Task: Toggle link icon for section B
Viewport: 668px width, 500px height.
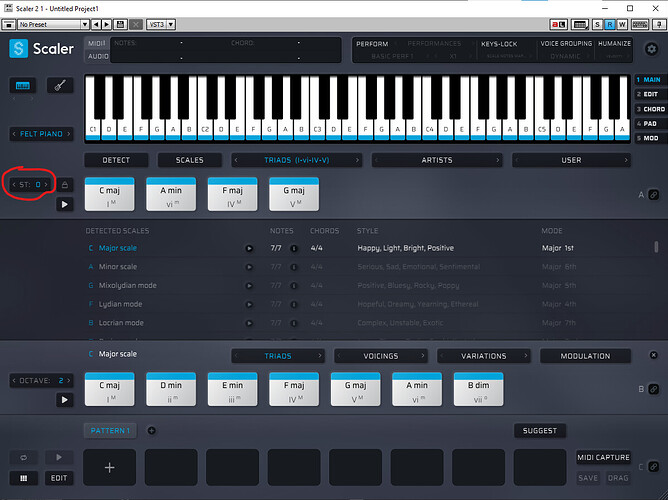Action: point(654,389)
